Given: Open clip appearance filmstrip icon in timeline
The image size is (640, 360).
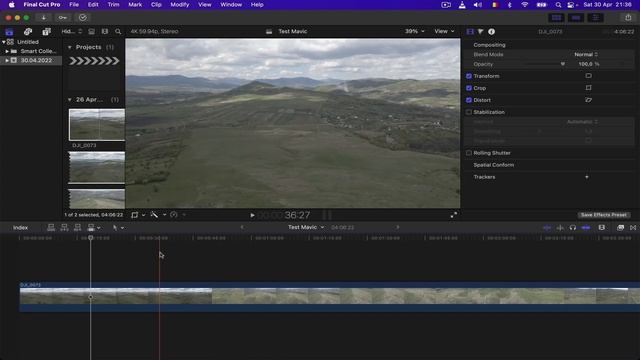Looking at the screenshot, I should [602, 228].
